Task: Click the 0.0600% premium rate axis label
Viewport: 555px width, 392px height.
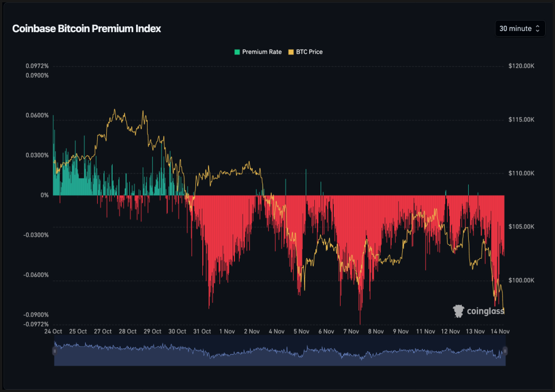Action: [37, 116]
